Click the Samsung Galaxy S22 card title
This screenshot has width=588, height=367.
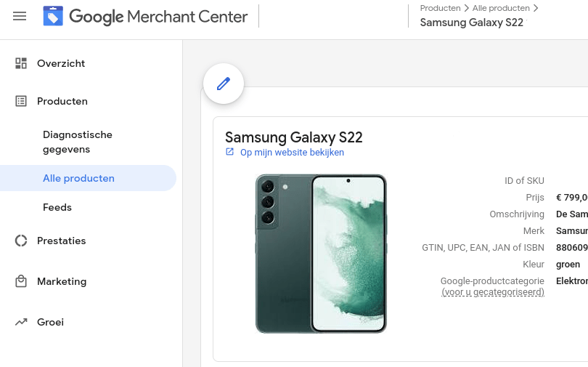[293, 137]
